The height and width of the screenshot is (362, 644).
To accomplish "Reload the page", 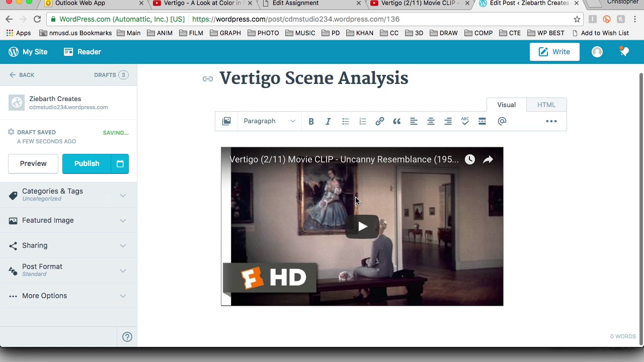I will point(37,19).
